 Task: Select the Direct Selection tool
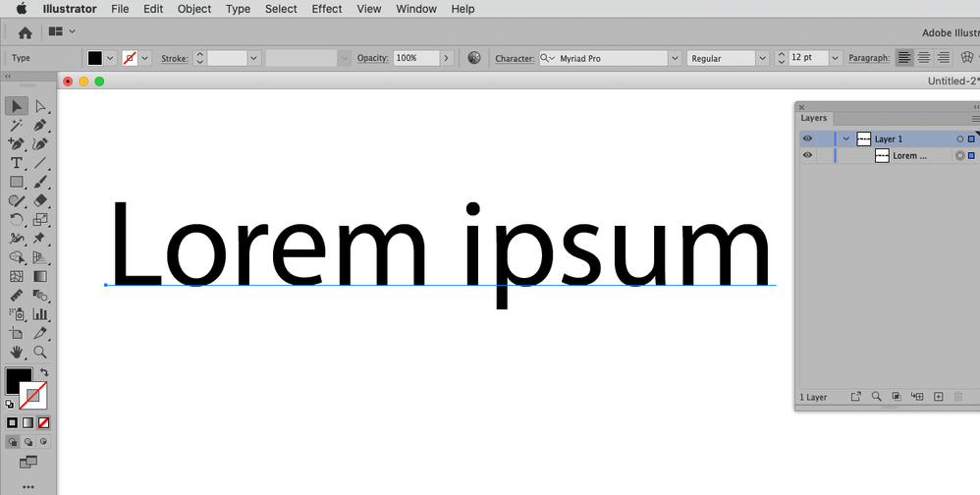(x=40, y=106)
